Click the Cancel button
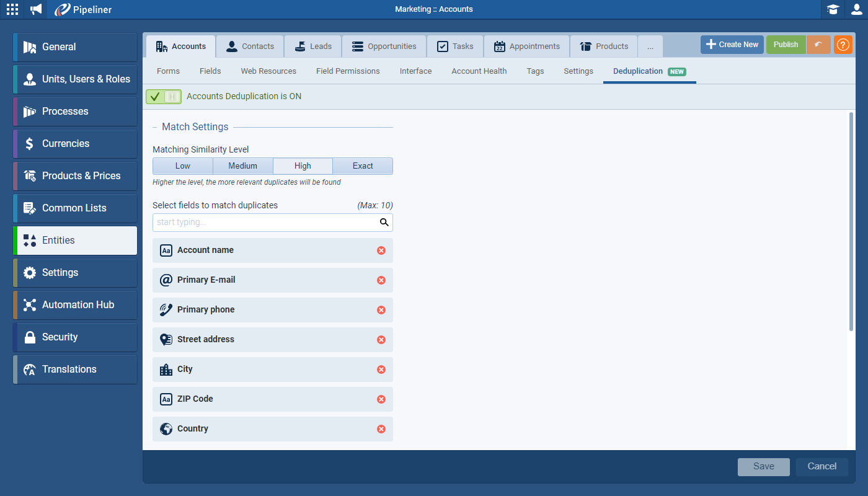Viewport: 868px width, 496px height. pyautogui.click(x=821, y=467)
